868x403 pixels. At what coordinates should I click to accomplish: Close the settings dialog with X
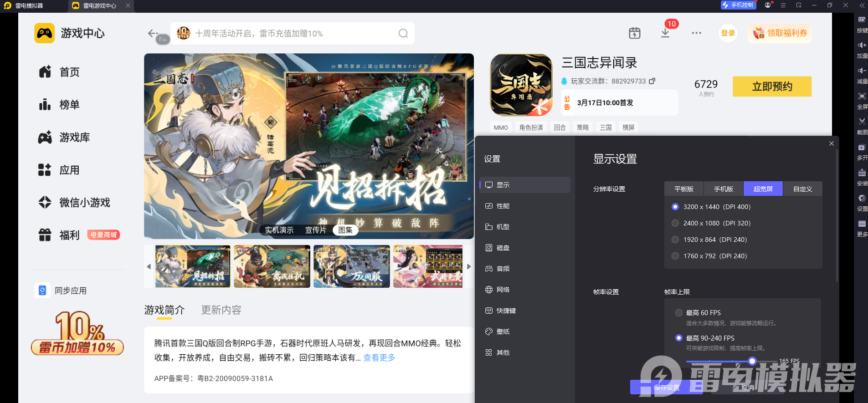(x=832, y=143)
